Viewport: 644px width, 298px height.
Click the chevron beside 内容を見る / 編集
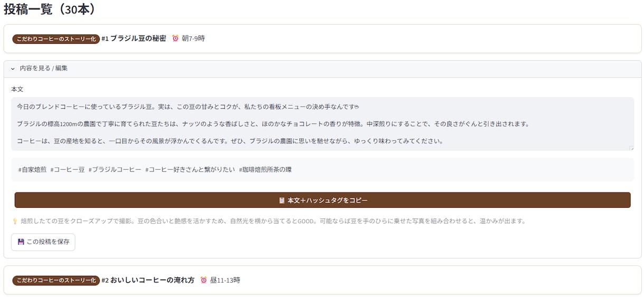[x=13, y=69]
